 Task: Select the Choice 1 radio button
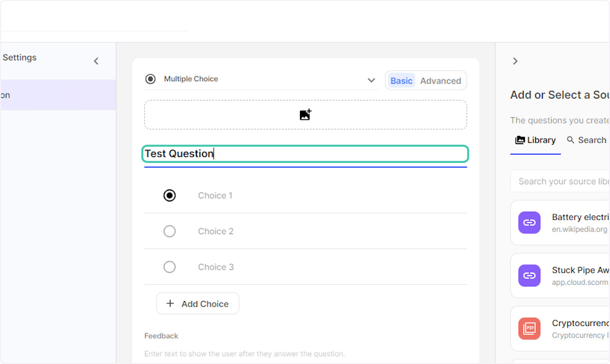pyautogui.click(x=169, y=195)
